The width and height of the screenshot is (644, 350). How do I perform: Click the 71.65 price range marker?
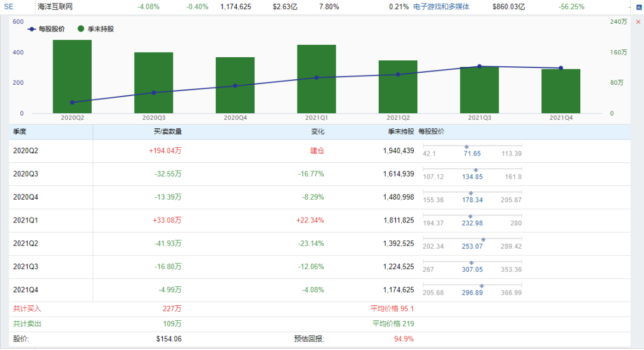(466, 147)
